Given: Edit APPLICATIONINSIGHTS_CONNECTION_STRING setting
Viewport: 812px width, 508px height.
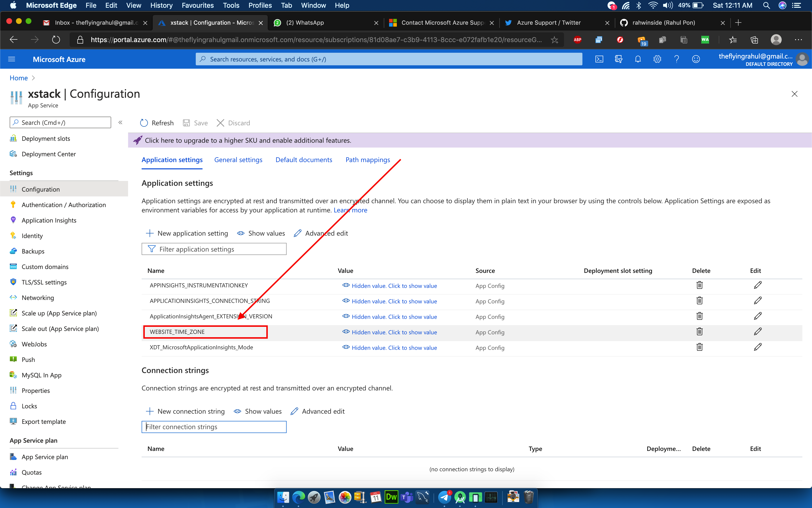Looking at the screenshot, I should (x=758, y=301).
